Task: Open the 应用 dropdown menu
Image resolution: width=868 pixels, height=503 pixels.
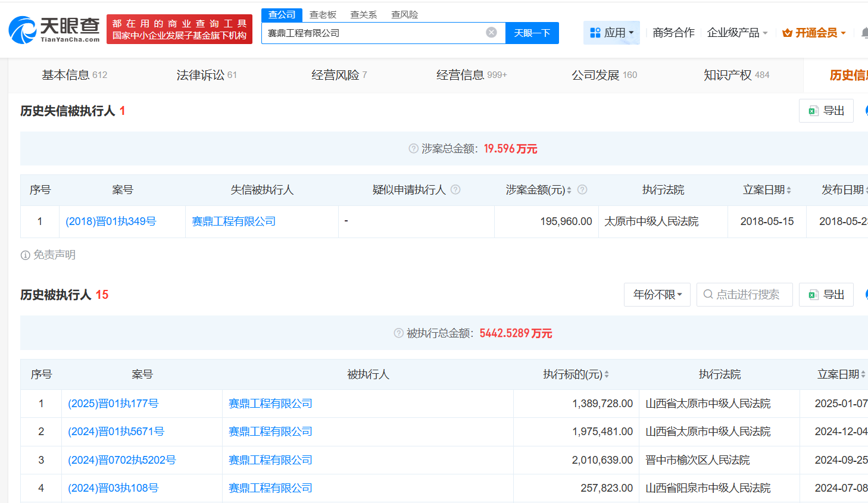Action: (x=611, y=33)
